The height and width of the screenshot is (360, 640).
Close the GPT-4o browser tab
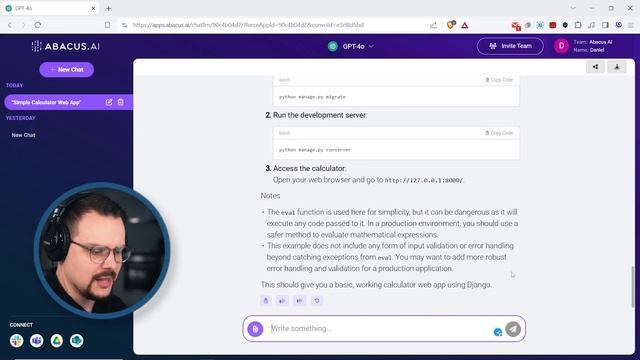(93, 8)
